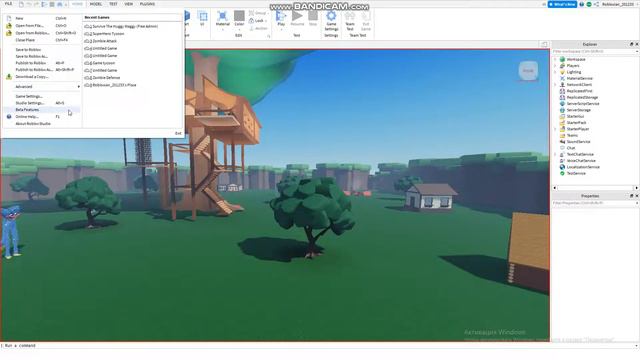
Task: Select the SoundService icon
Action: coord(562,142)
